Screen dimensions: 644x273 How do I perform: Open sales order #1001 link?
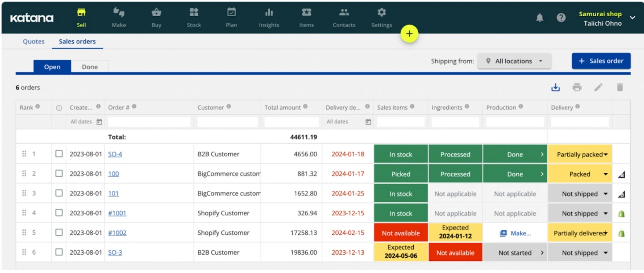click(x=117, y=213)
